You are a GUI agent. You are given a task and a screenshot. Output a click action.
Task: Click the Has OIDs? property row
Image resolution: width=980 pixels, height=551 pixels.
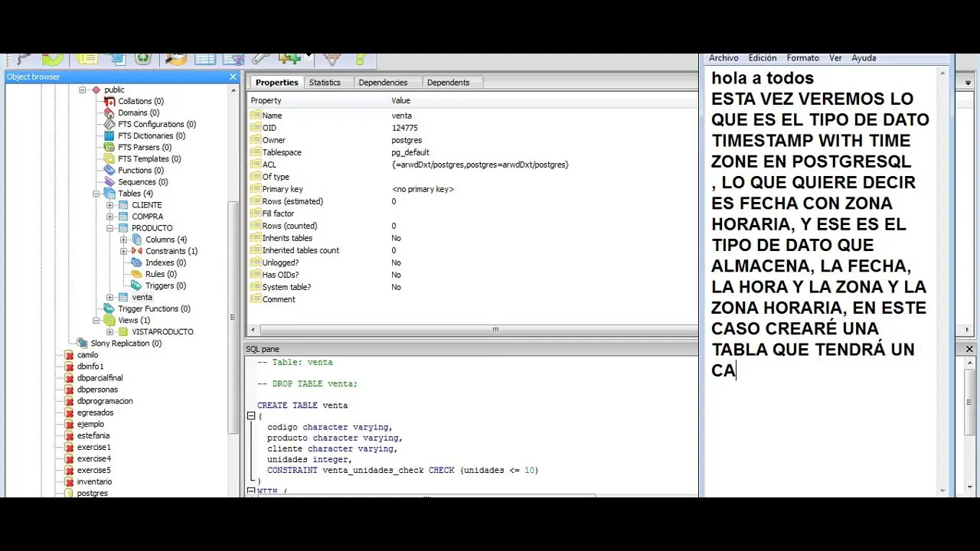tap(473, 275)
